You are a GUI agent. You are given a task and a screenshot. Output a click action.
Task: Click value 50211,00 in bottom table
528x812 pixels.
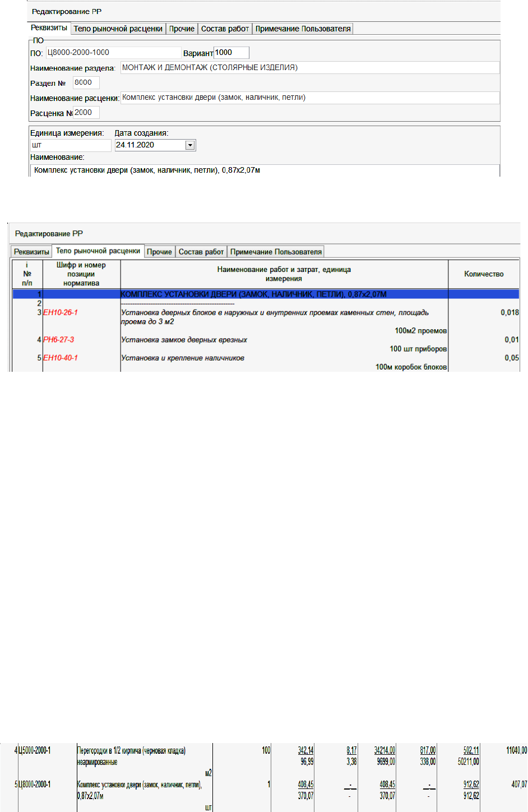click(x=469, y=762)
